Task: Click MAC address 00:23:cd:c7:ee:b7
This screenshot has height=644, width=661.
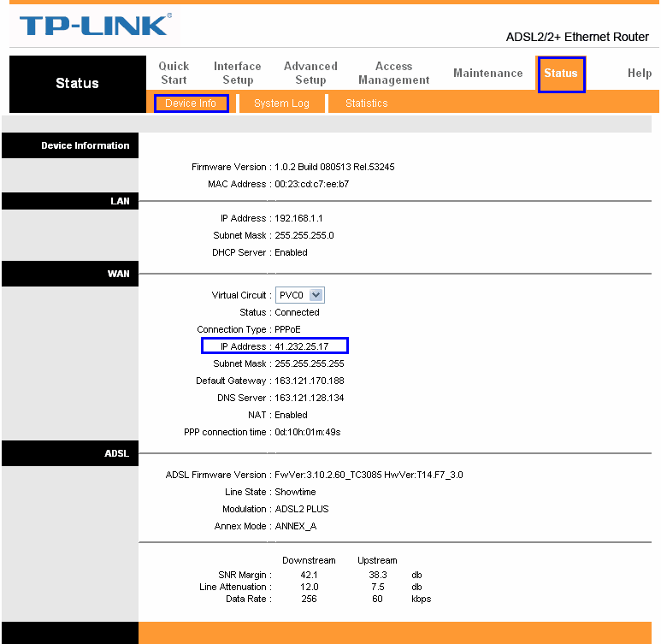Action: click(x=311, y=184)
